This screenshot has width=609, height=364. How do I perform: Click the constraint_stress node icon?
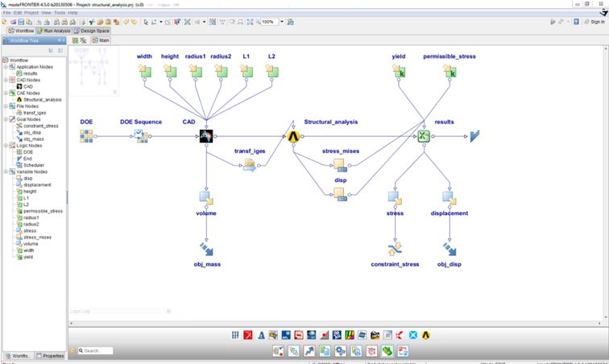[396, 250]
